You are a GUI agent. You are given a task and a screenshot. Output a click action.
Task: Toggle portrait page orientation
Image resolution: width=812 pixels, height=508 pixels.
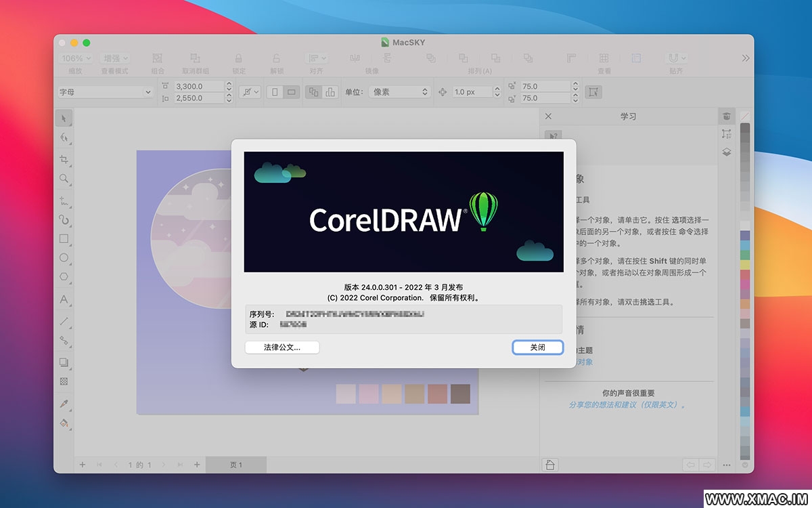click(x=275, y=91)
